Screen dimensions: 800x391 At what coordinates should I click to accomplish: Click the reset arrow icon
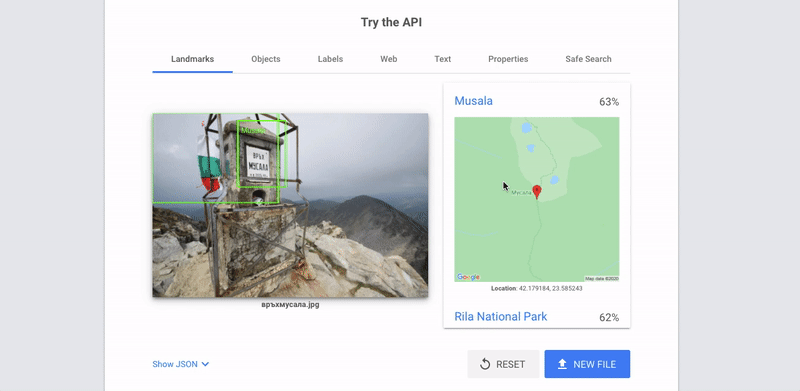[x=485, y=364]
